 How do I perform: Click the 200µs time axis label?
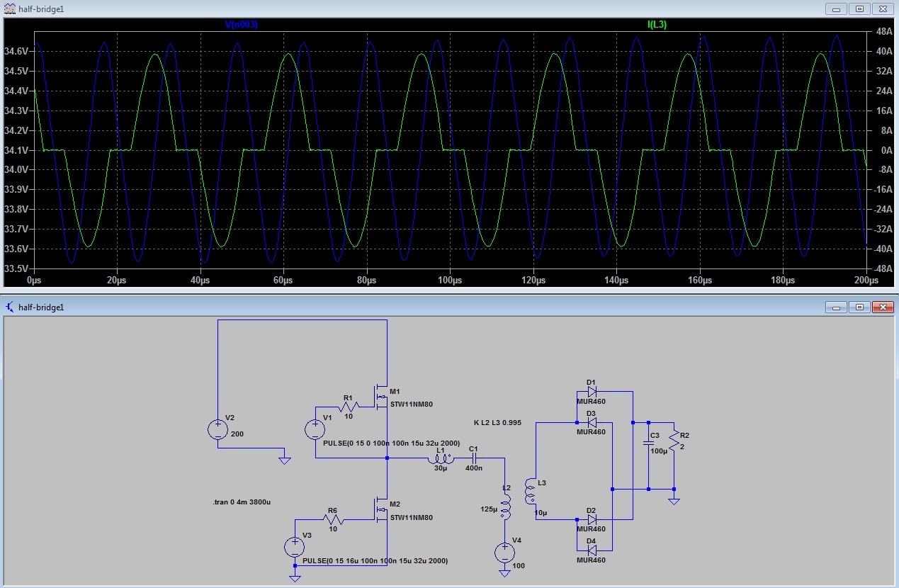pos(866,281)
